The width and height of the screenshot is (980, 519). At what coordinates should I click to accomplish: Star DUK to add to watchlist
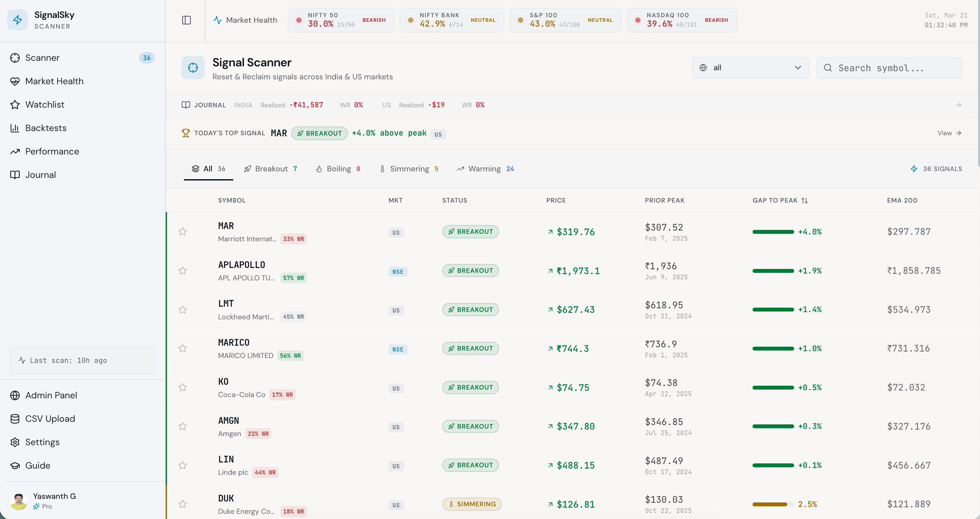[x=183, y=504]
